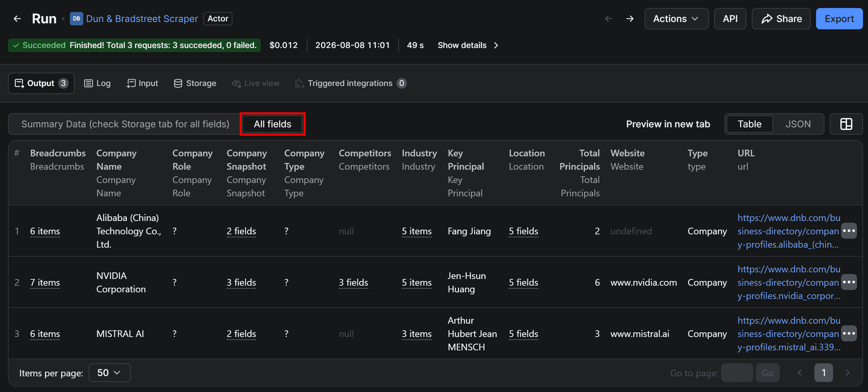Go to previous page chevron

[x=800, y=373]
